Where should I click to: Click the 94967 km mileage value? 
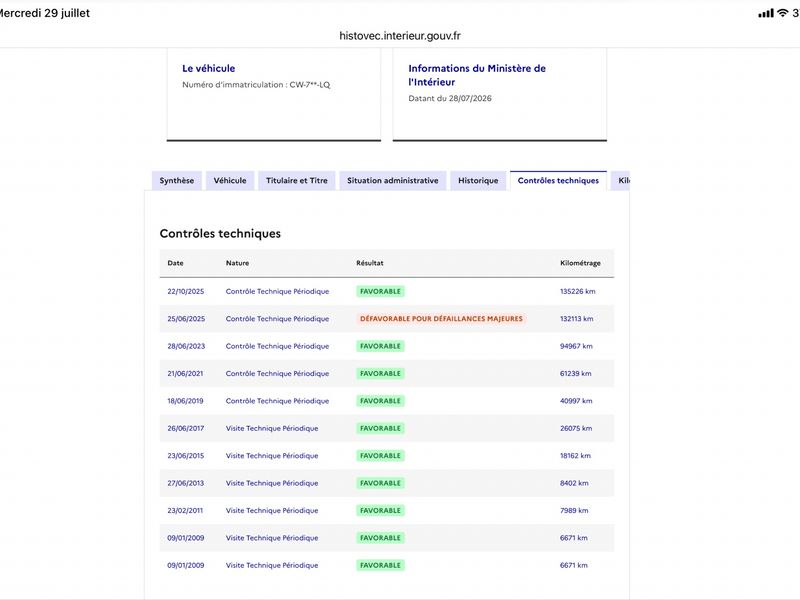577,346
